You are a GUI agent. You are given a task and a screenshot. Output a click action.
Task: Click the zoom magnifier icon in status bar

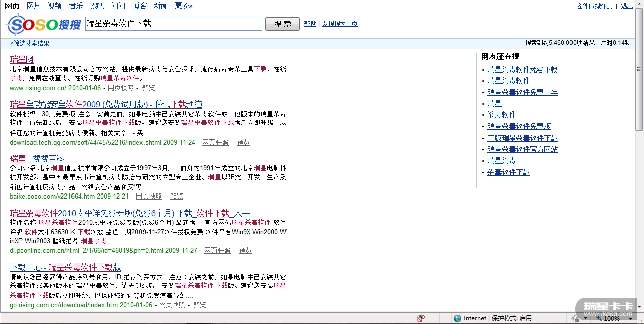pos(599,319)
